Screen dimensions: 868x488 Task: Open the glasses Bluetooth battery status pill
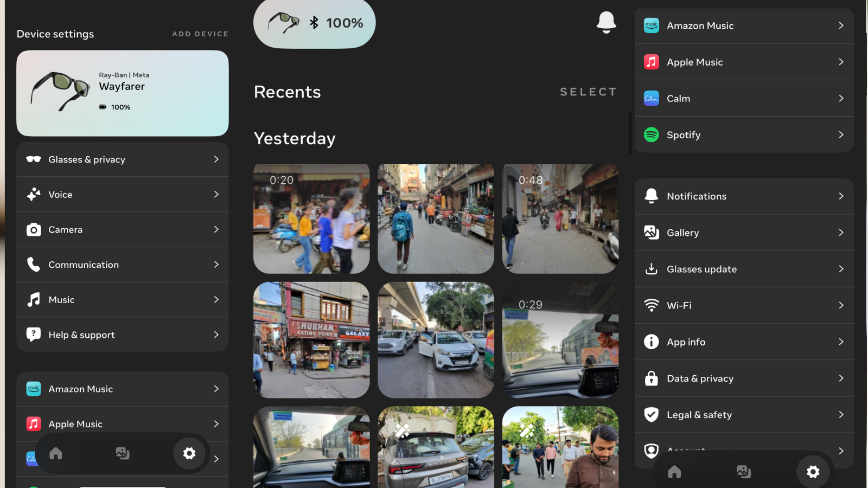tap(314, 23)
